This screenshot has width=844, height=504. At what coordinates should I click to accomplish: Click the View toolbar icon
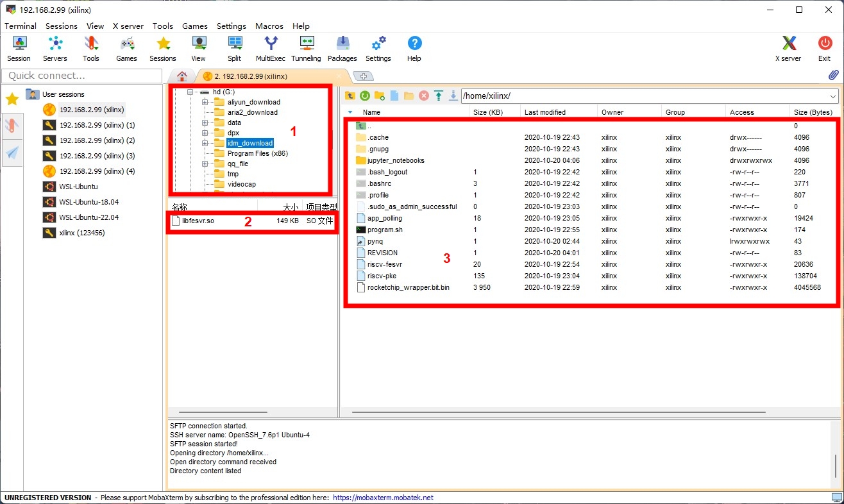(199, 49)
